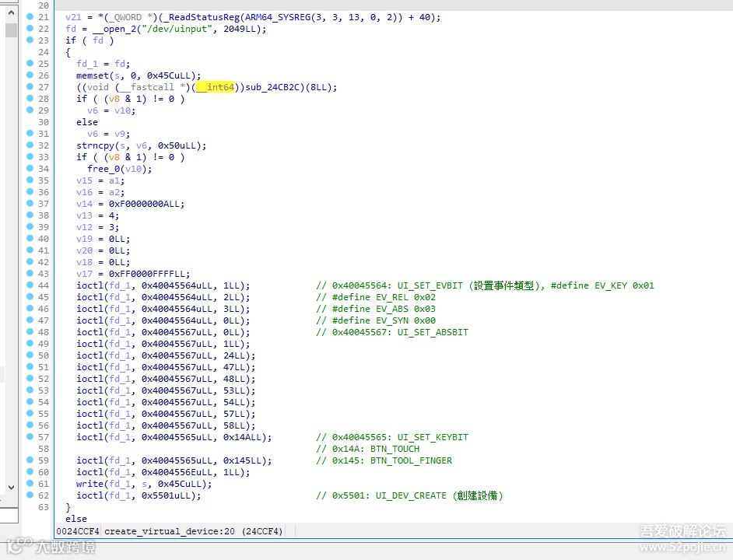Click the scrollbar up arrow
This screenshot has height=560, width=733.
(x=11, y=13)
